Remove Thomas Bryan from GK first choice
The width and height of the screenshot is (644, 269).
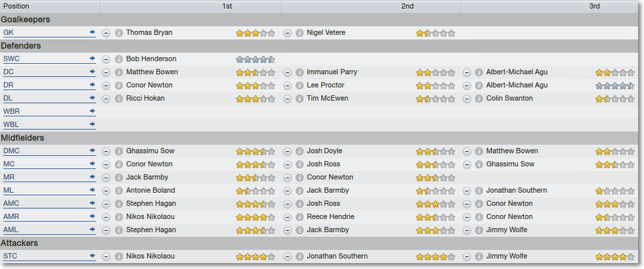click(106, 33)
